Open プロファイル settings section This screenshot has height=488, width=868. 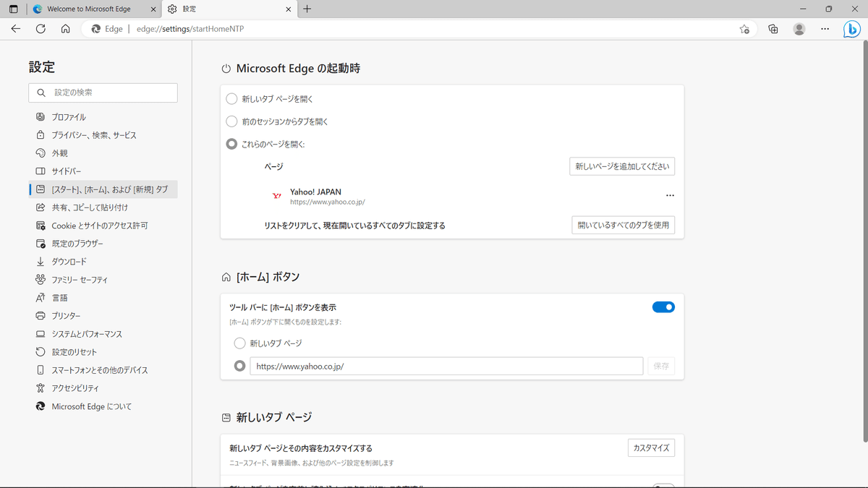coord(103,117)
